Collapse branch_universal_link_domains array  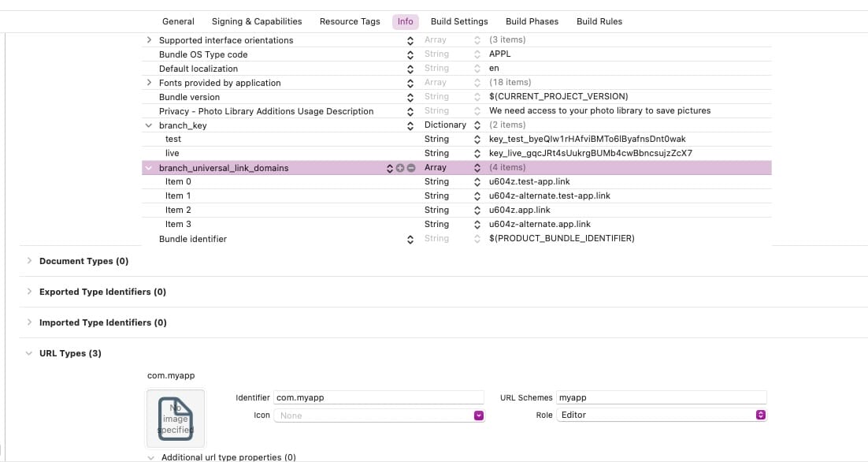pyautogui.click(x=149, y=168)
